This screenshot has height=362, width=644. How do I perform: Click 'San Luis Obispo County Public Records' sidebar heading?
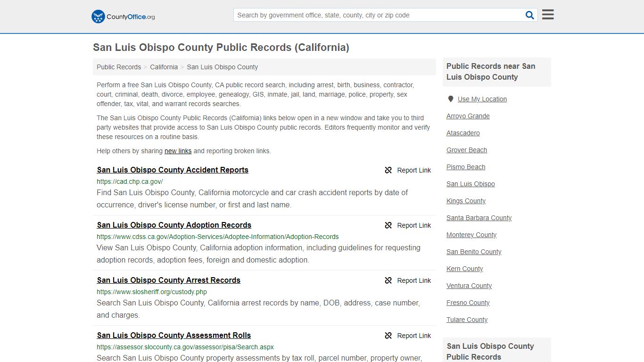click(490, 351)
